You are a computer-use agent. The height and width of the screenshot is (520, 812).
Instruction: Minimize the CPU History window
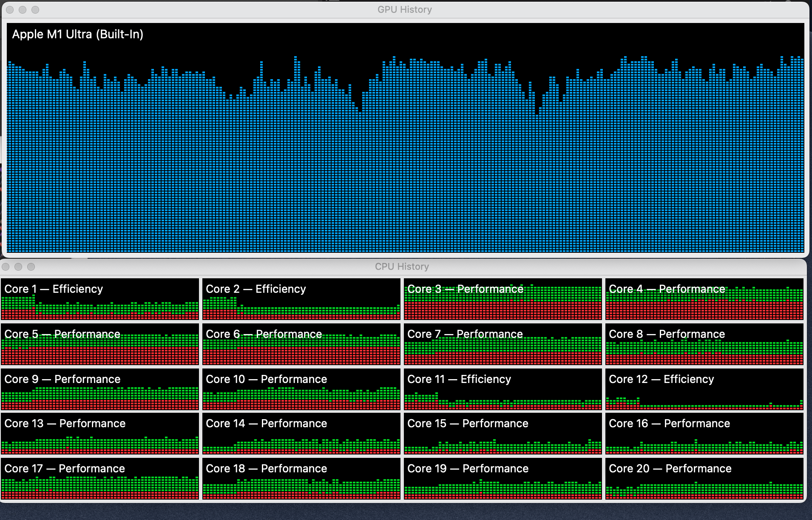click(18, 266)
